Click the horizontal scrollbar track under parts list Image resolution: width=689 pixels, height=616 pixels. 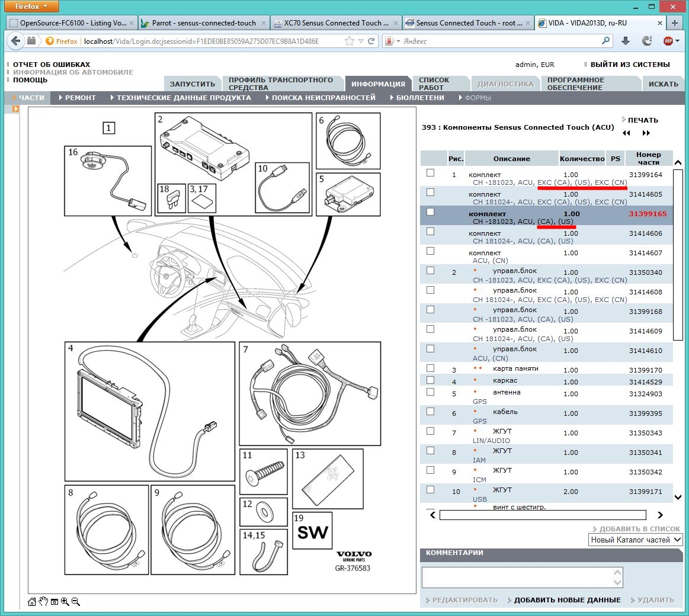point(543,515)
